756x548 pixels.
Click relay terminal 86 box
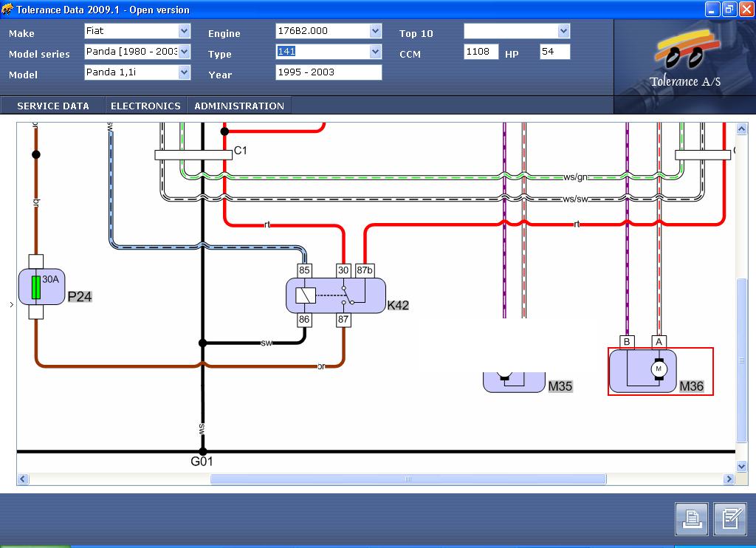[x=304, y=319]
